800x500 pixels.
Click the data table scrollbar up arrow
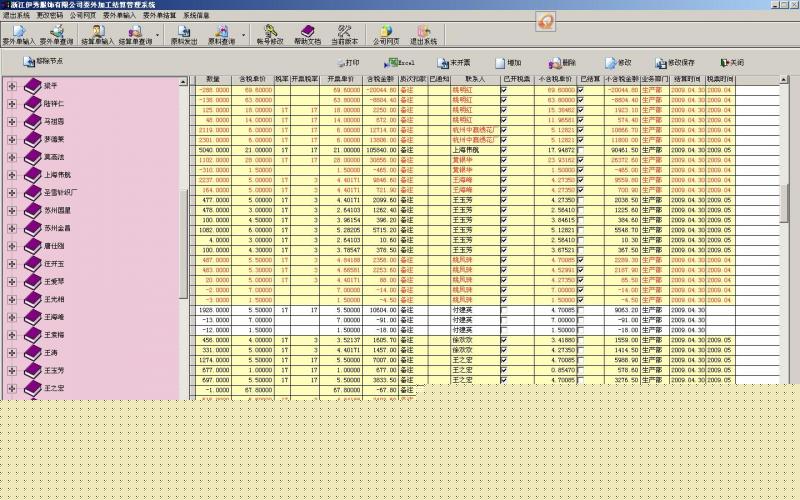coord(784,80)
